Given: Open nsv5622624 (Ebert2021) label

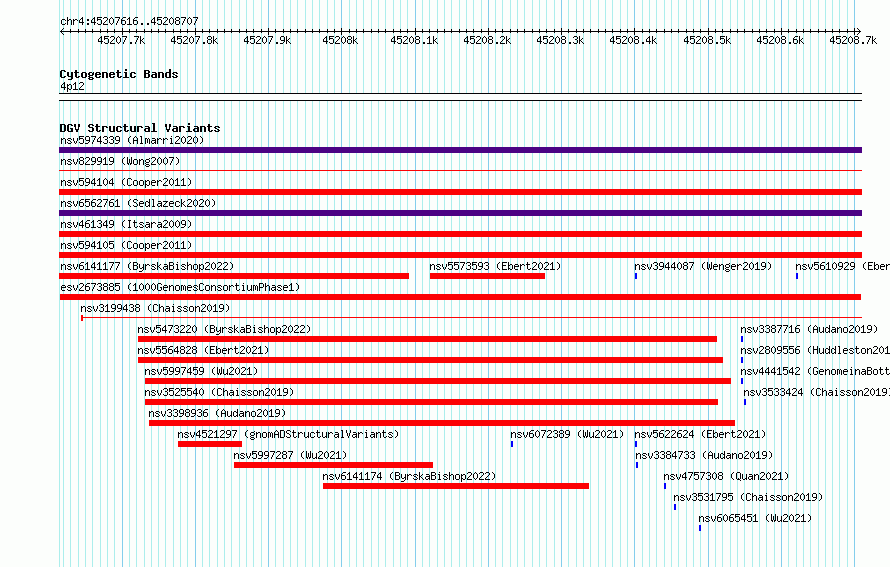Looking at the screenshot, I should [x=700, y=434].
